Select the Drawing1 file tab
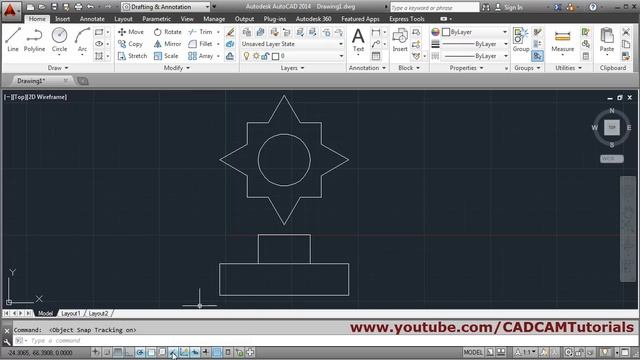This screenshot has width=640, height=360. (x=31, y=81)
